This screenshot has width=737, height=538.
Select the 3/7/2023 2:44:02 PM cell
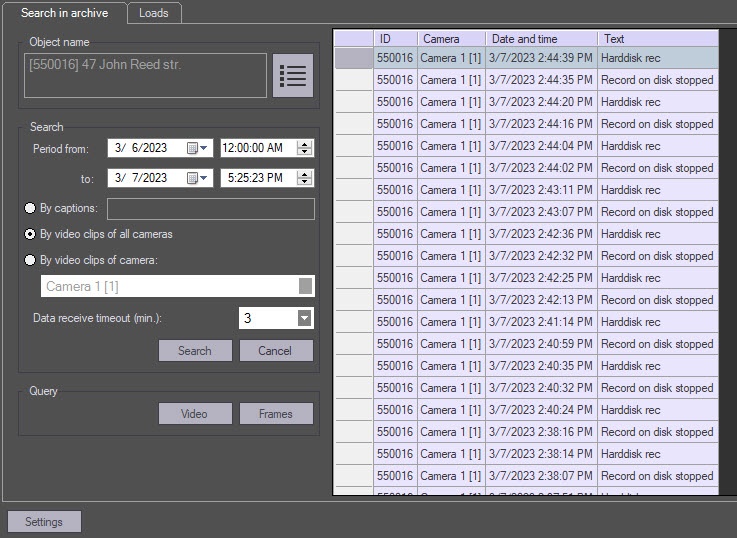[x=541, y=168]
